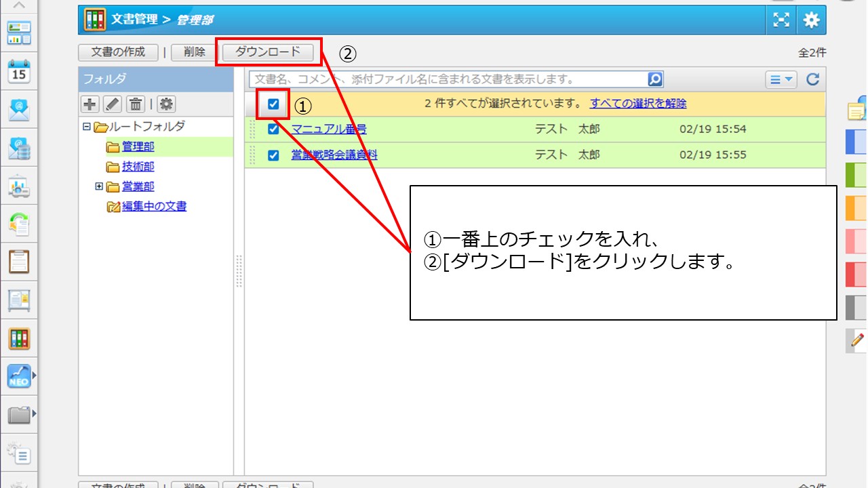Open the presentation board icon in sidebar

pos(19,187)
